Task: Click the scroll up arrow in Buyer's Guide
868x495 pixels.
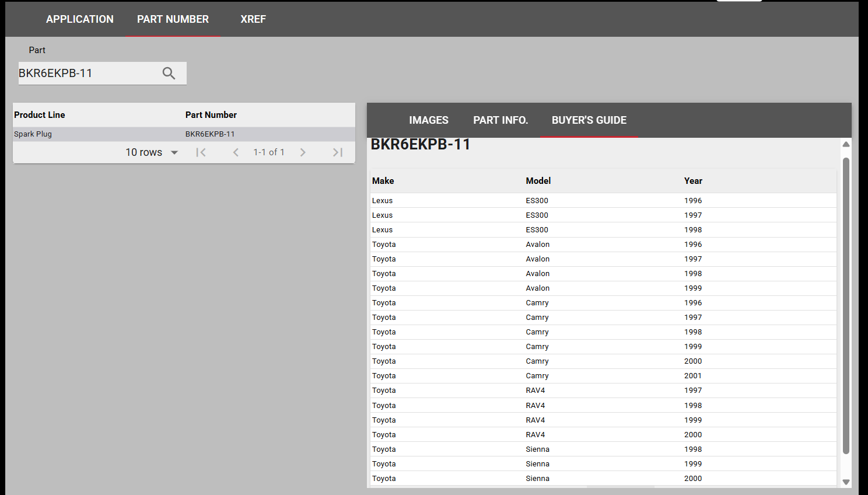Action: [846, 144]
